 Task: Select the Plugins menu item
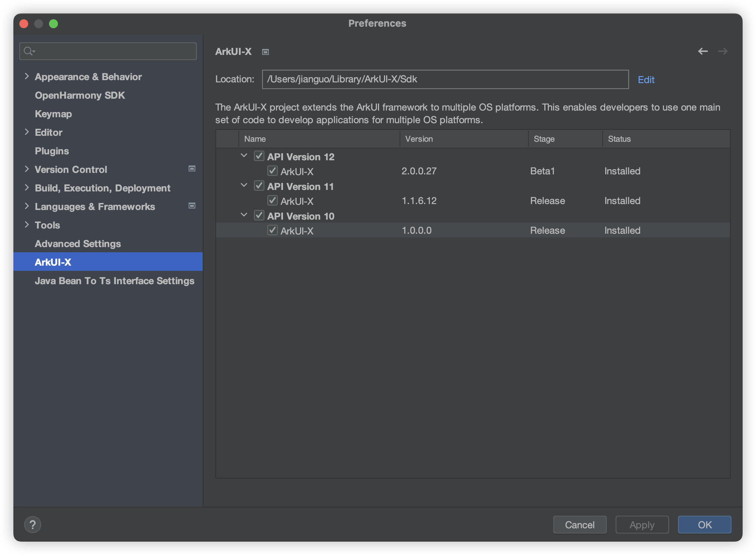click(x=52, y=151)
